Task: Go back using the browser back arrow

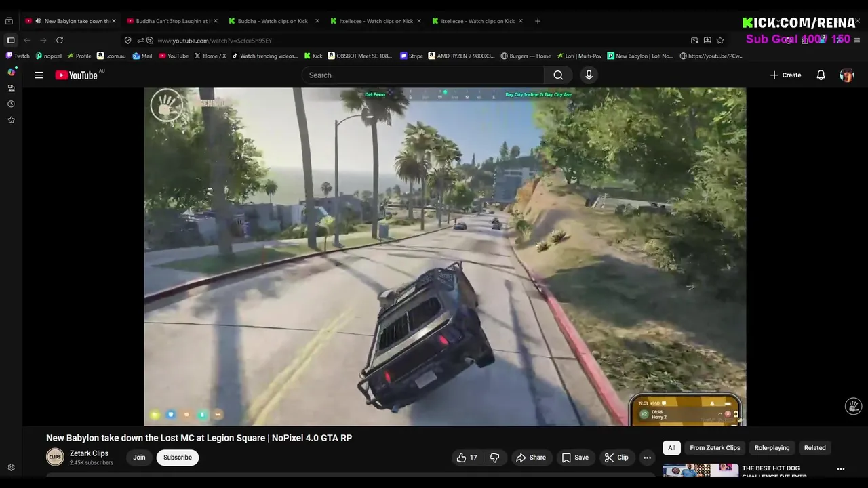Action: (x=27, y=41)
